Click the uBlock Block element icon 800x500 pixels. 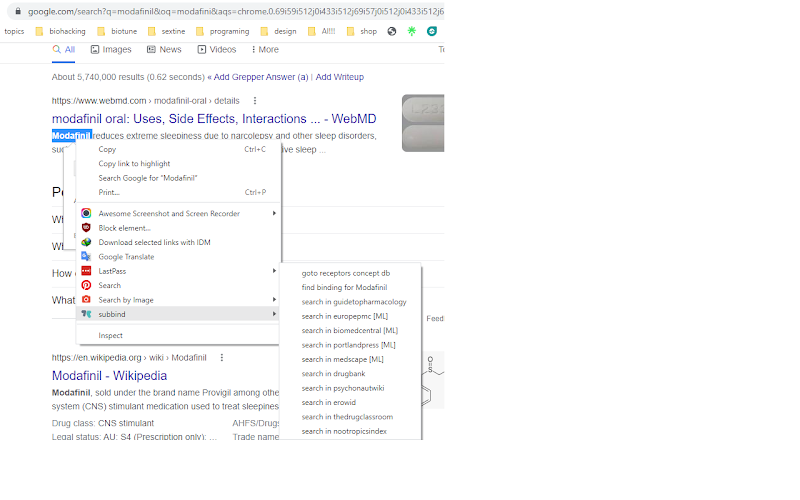click(86, 228)
